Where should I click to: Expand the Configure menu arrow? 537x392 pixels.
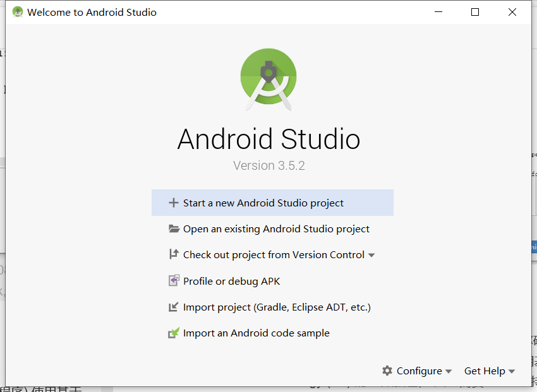coord(449,371)
